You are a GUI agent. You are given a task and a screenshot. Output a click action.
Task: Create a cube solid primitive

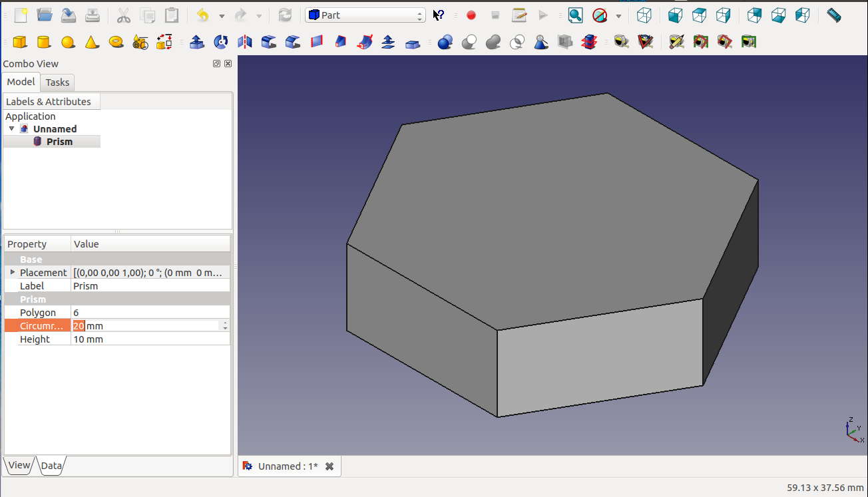click(x=20, y=43)
